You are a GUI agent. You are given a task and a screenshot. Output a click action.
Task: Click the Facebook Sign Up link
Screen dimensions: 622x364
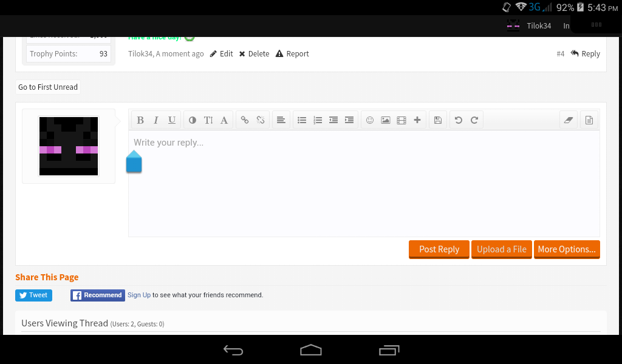pyautogui.click(x=139, y=295)
